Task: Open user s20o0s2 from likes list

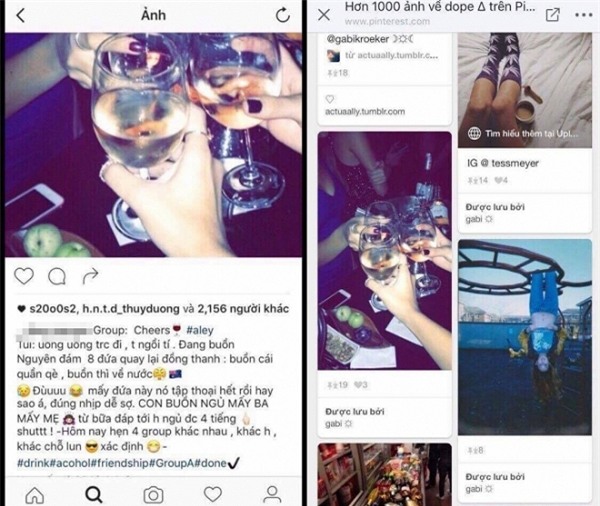Action: coord(53,308)
